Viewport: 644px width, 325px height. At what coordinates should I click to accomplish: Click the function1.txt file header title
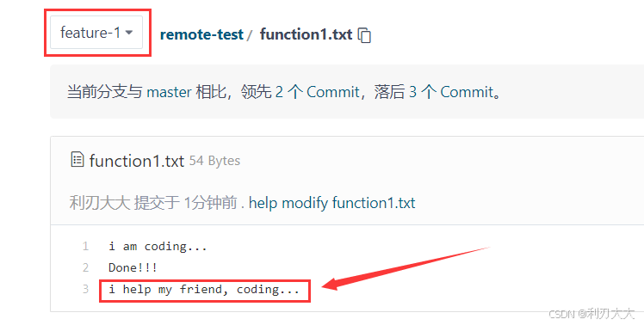(136, 161)
